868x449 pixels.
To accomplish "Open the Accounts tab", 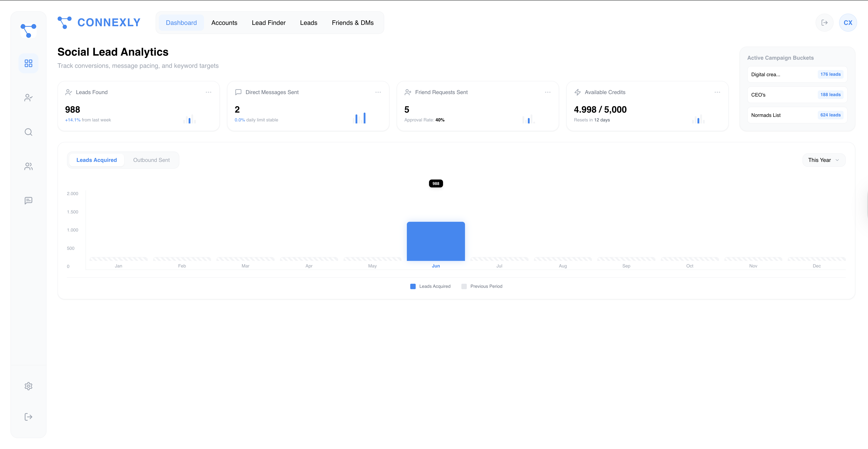I will click(224, 23).
